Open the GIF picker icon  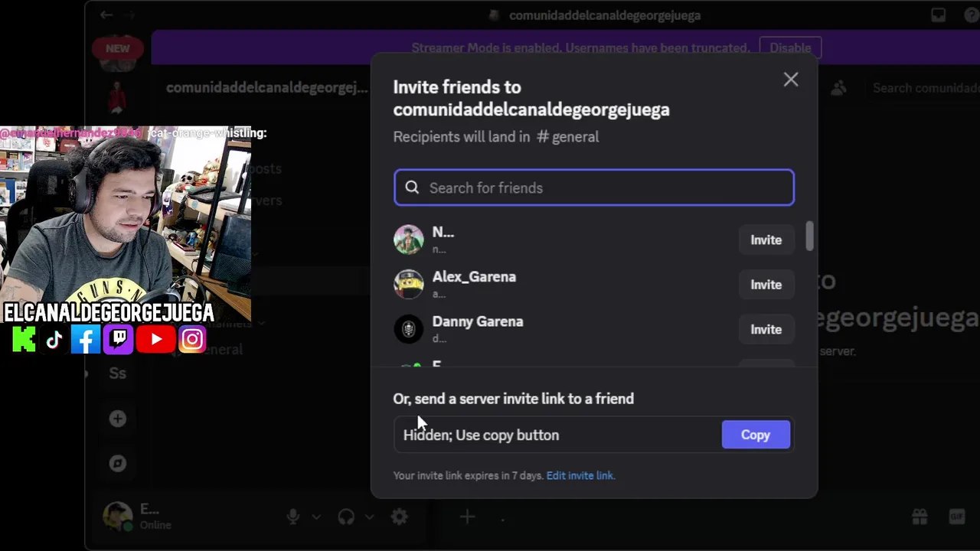click(x=957, y=517)
